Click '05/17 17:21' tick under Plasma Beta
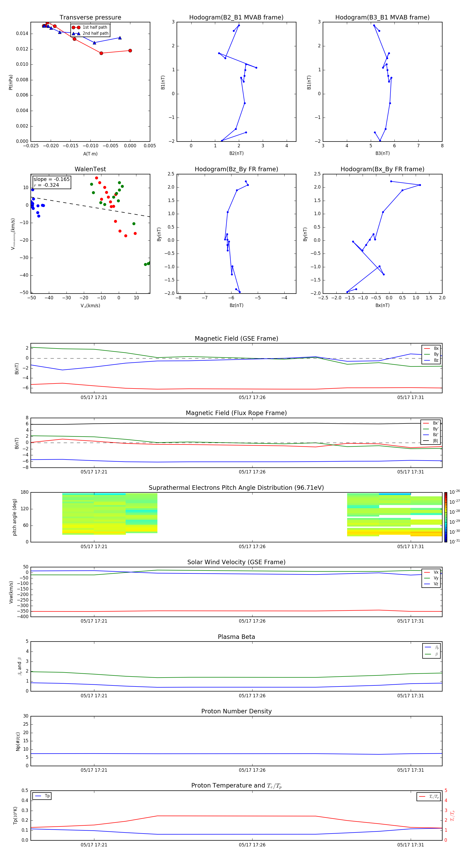The height and width of the screenshot is (868, 473). click(x=94, y=696)
